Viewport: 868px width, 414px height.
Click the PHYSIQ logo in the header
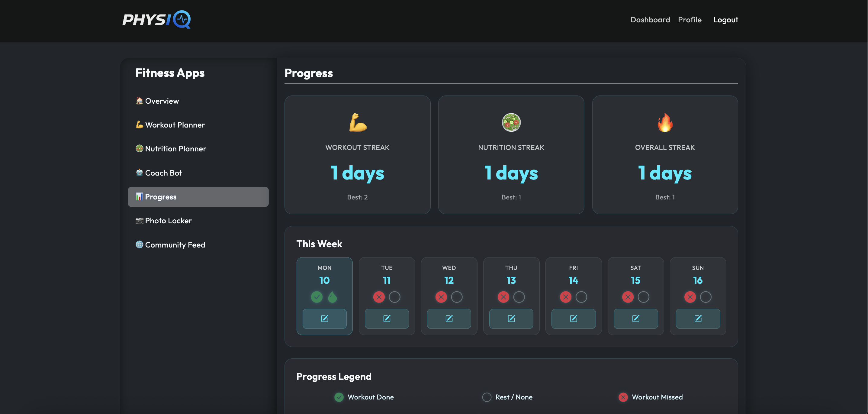[x=156, y=20]
